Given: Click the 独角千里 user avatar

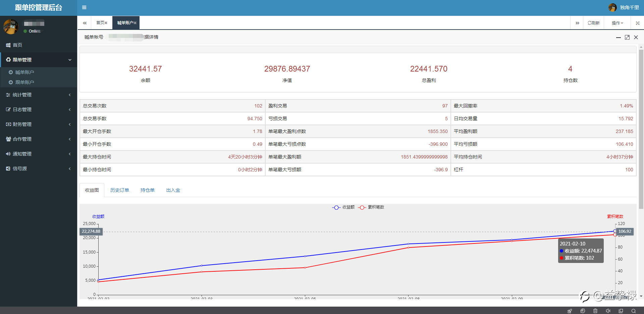Looking at the screenshot, I should click(612, 7).
